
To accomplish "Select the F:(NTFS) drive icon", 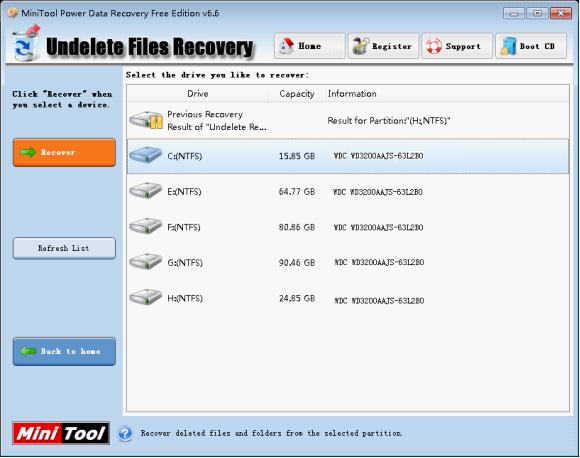I will (x=146, y=226).
